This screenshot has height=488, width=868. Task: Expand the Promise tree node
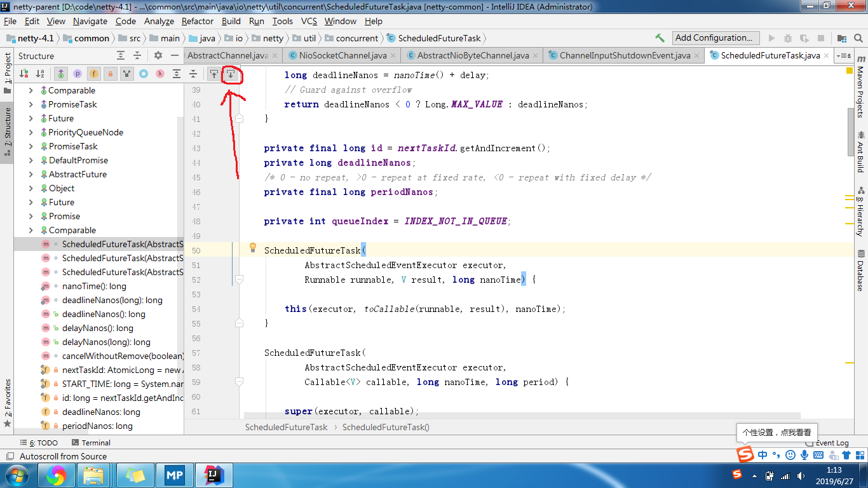[x=31, y=216]
